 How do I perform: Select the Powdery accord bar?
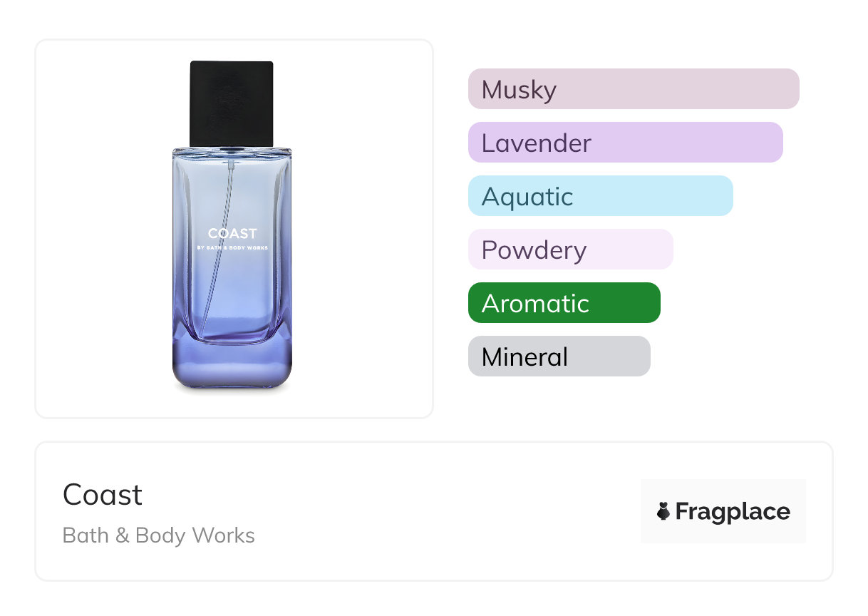[571, 250]
